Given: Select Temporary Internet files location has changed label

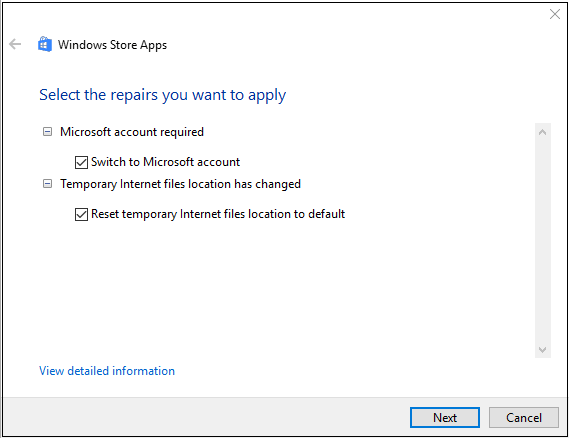Looking at the screenshot, I should [x=180, y=184].
